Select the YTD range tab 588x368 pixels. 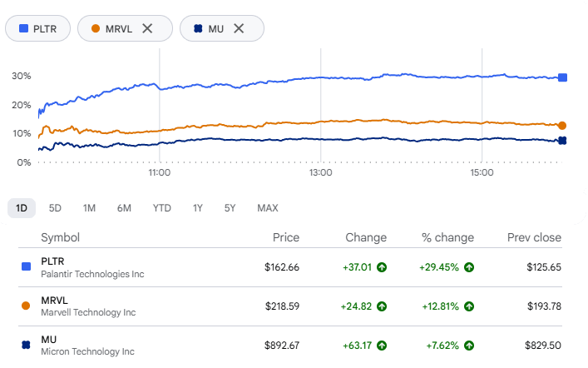click(x=162, y=208)
